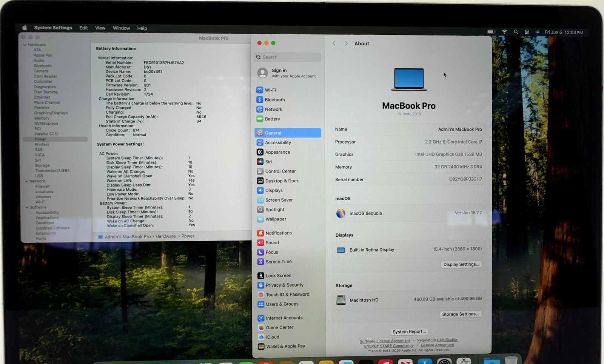Image resolution: width=604 pixels, height=364 pixels.
Task: Click the Name row showing Admin's MacBook Pro
Action: pyautogui.click(x=408, y=129)
